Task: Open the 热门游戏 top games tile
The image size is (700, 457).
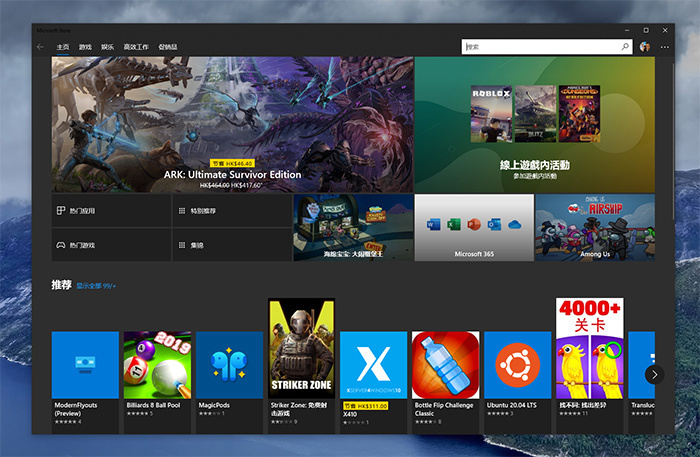Action: pos(111,244)
